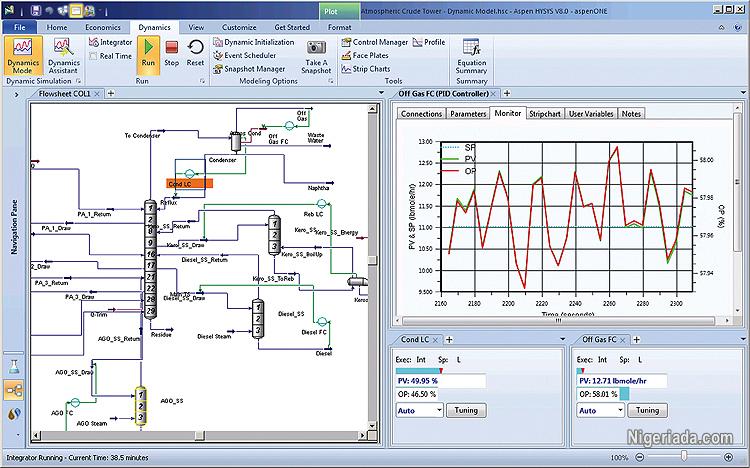Screen dimensions: 750x468
Task: Click the green Run simulation button
Action: pos(147,51)
